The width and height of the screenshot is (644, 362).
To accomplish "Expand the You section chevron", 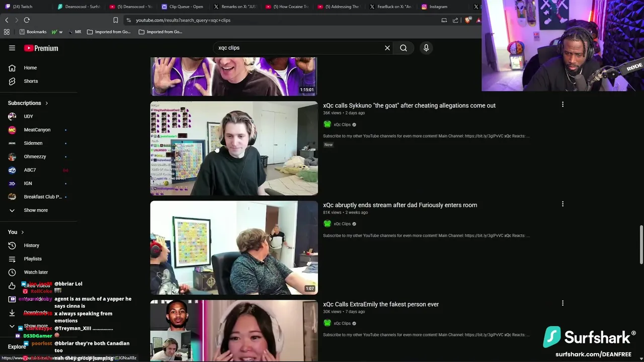I will coord(22,232).
